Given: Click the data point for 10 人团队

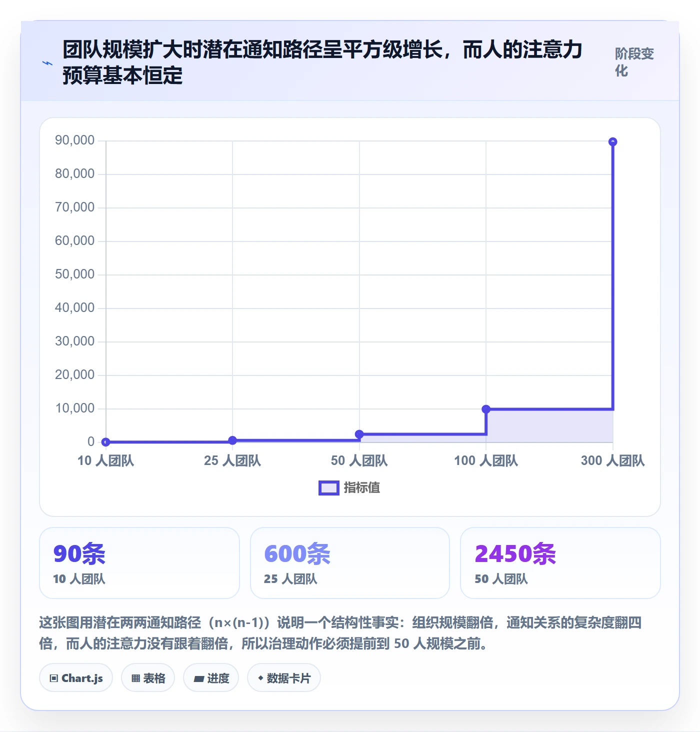Looking at the screenshot, I should pos(106,442).
